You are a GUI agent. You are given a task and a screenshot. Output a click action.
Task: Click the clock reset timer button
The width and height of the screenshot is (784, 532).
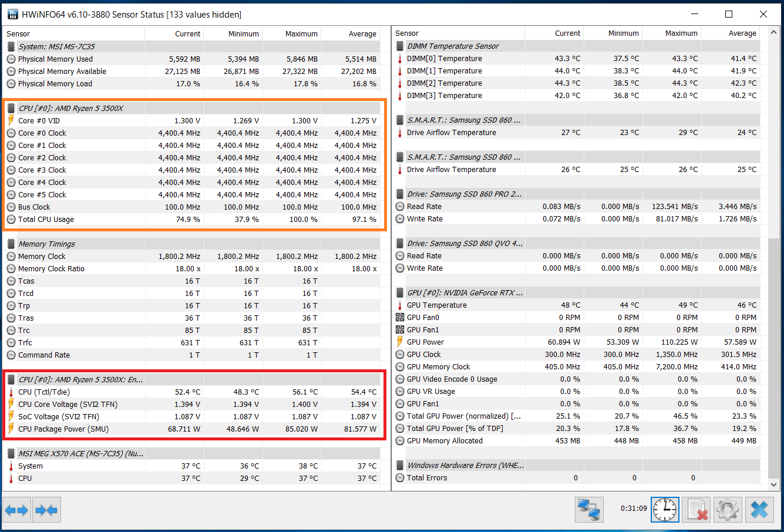(x=665, y=509)
